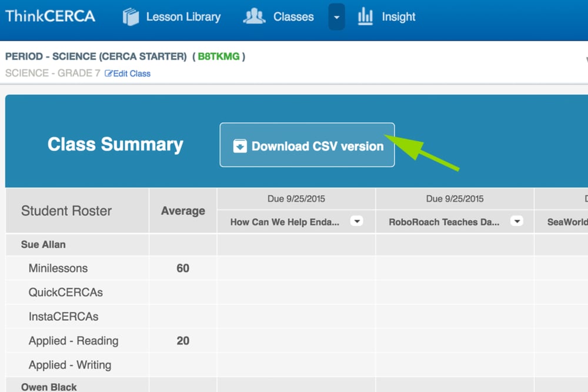The width and height of the screenshot is (588, 392).
Task: Expand RoboRoach Teaches Da... dropdown
Action: pyautogui.click(x=517, y=221)
